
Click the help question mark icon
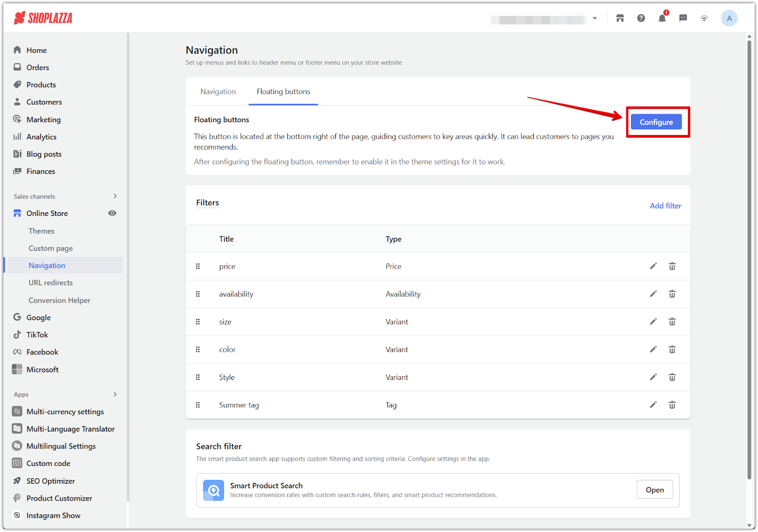click(641, 18)
